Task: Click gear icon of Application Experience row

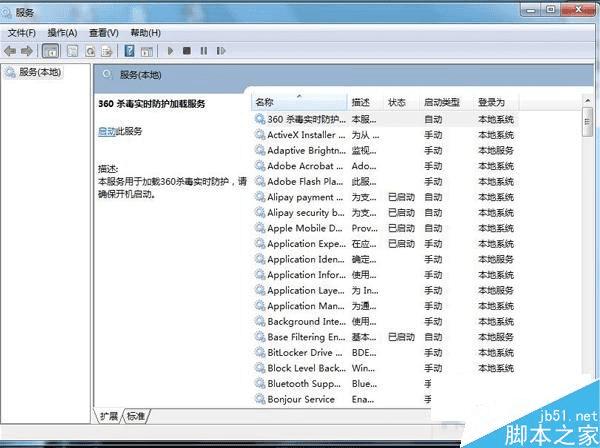Action: tap(260, 243)
